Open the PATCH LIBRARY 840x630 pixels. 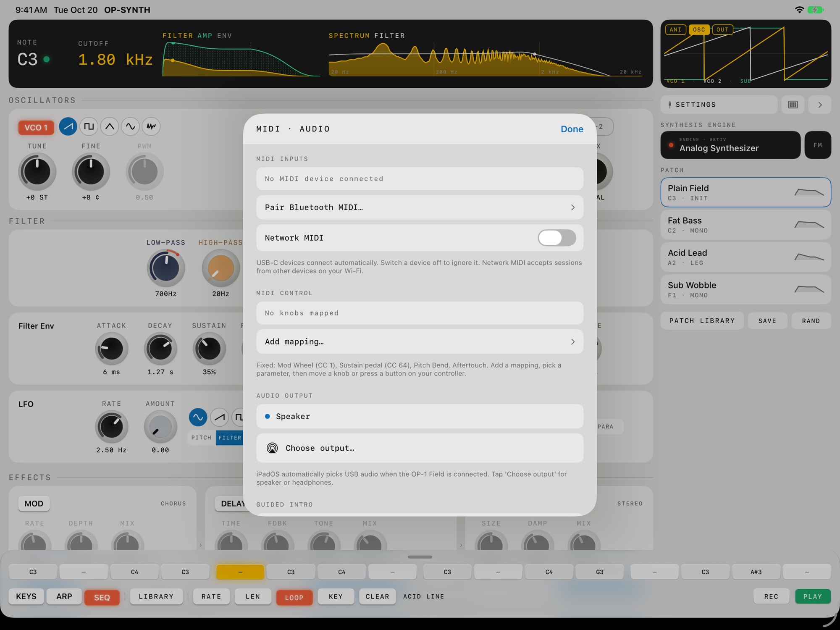[702, 321]
